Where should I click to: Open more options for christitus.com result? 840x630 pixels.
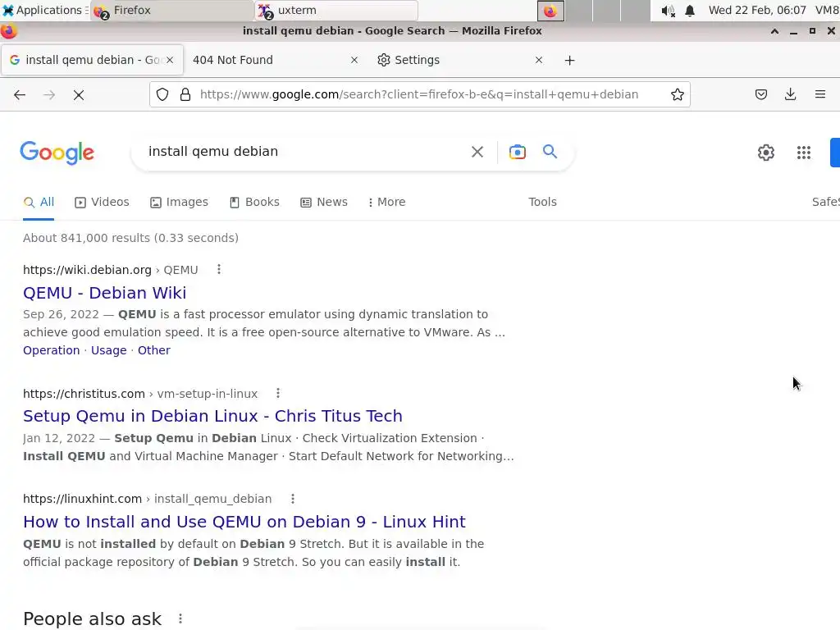277,393
